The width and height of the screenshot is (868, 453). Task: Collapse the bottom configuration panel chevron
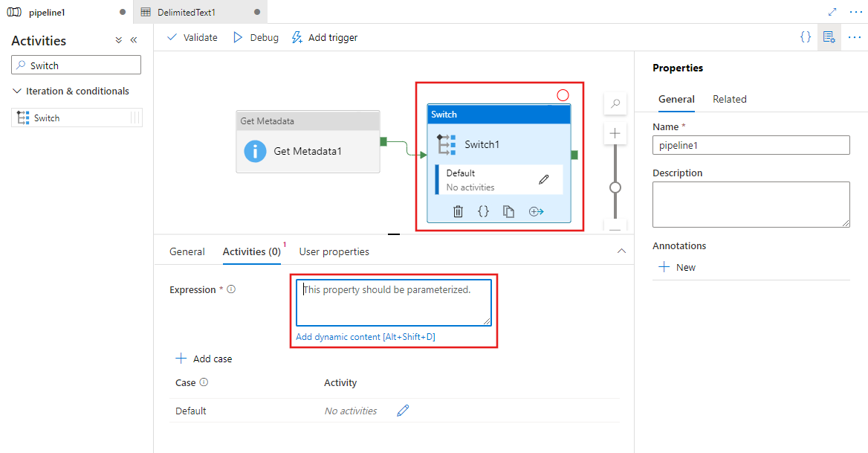(622, 251)
